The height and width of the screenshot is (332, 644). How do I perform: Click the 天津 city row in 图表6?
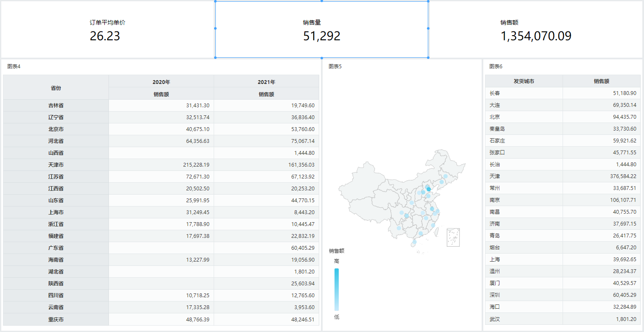point(563,176)
